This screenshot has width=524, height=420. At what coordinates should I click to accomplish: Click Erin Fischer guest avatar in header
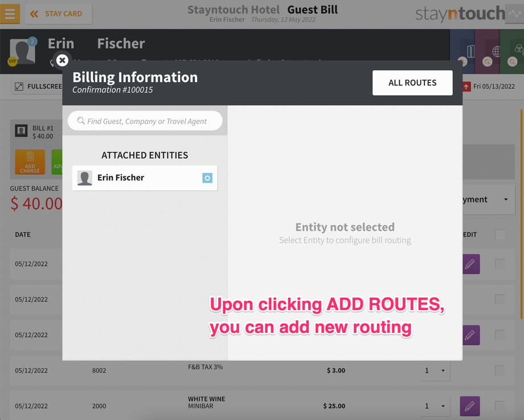click(22, 51)
